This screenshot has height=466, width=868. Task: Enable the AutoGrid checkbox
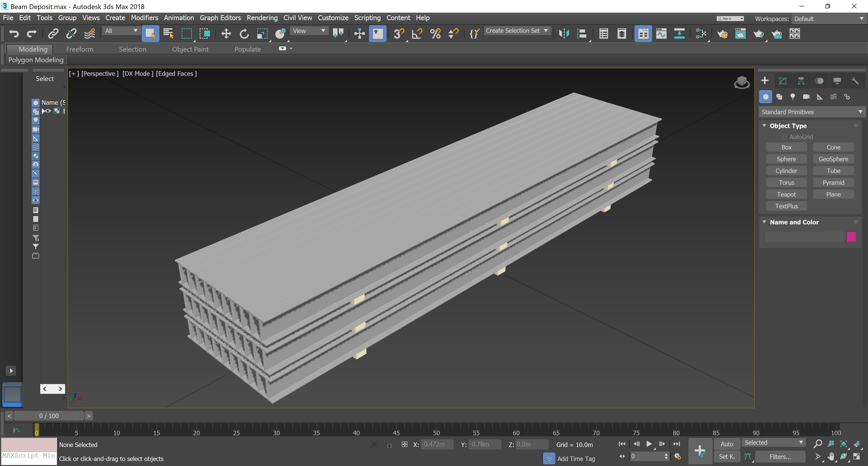pyautogui.click(x=784, y=137)
